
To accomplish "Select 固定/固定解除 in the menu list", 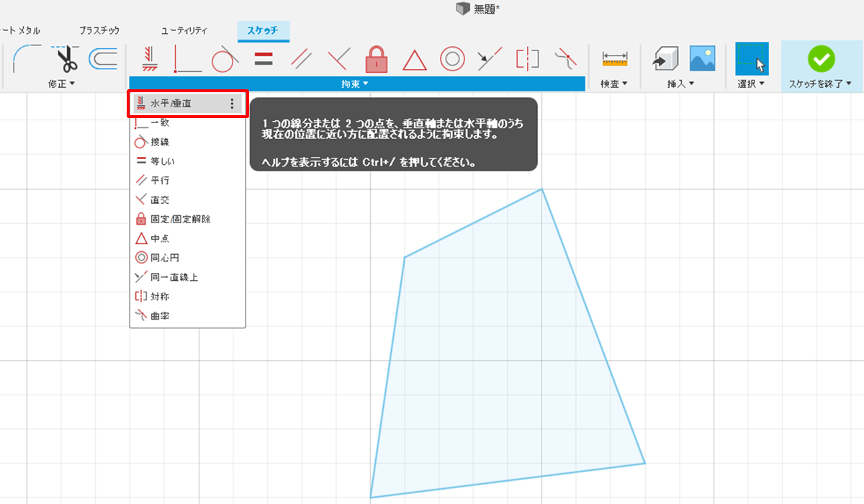I will pyautogui.click(x=180, y=219).
